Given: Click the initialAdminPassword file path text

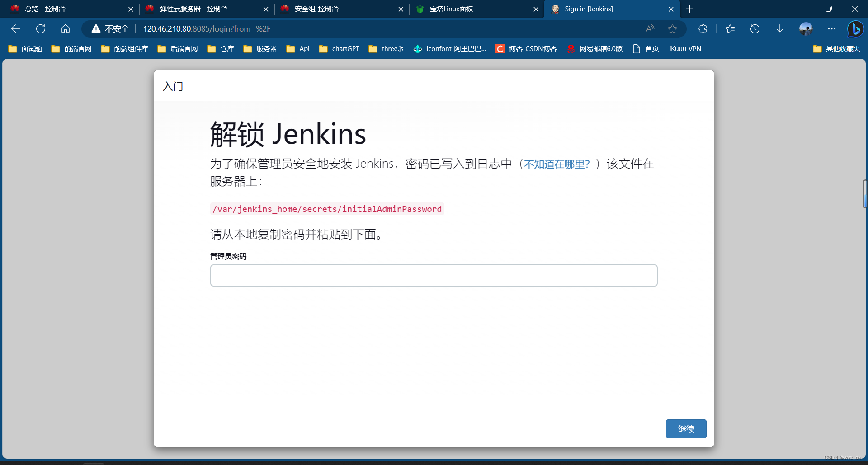Looking at the screenshot, I should [x=327, y=209].
